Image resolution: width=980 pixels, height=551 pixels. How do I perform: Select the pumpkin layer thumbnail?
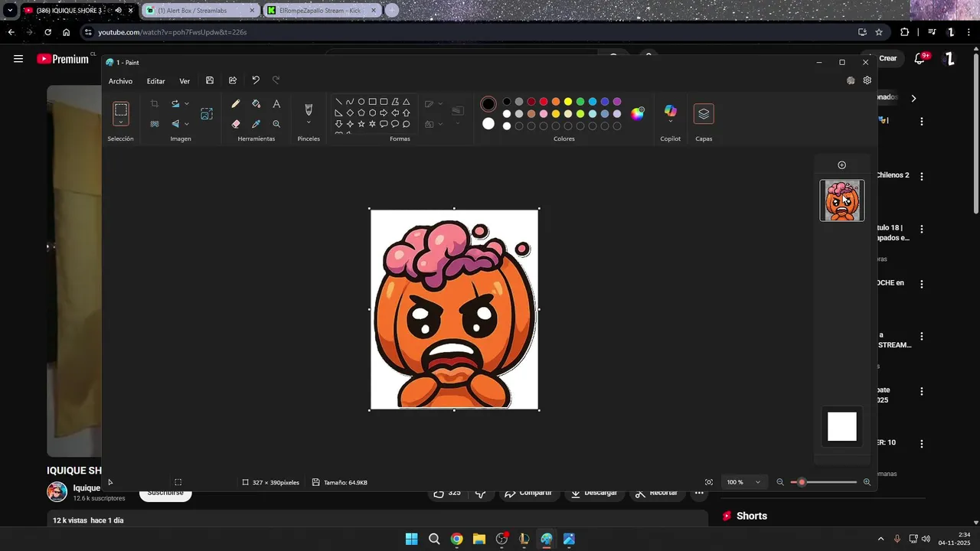[842, 201]
